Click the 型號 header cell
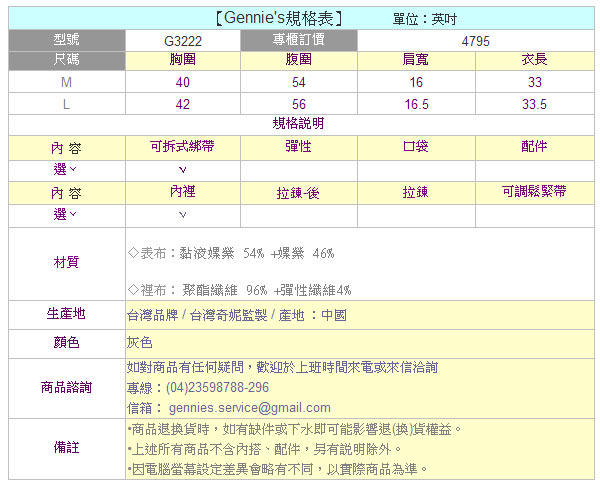This screenshot has height=485, width=600. [67, 40]
